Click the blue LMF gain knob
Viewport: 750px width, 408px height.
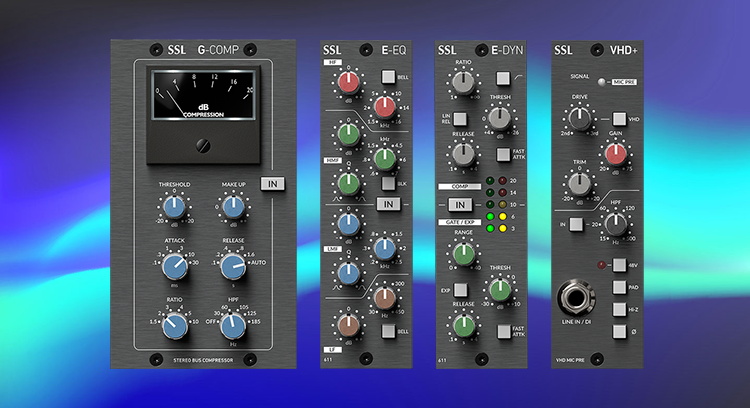click(x=349, y=224)
